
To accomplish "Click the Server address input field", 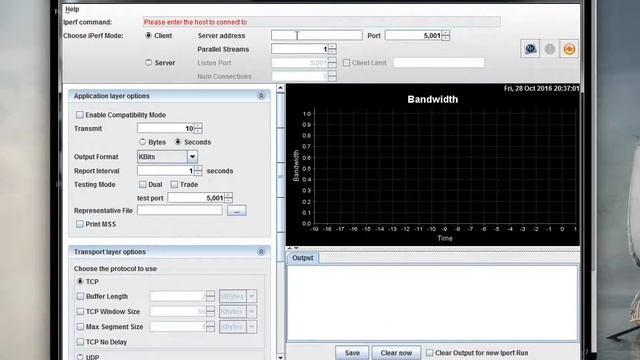I will pos(317,36).
